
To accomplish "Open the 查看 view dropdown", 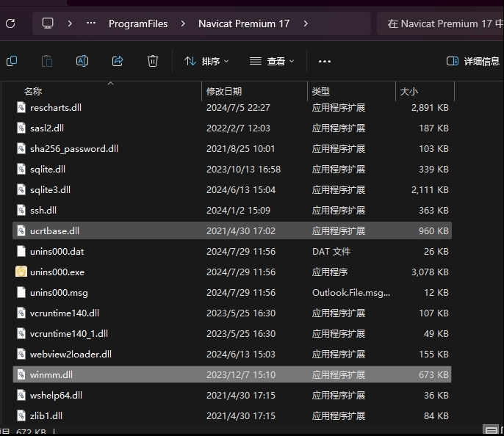I will pos(272,61).
